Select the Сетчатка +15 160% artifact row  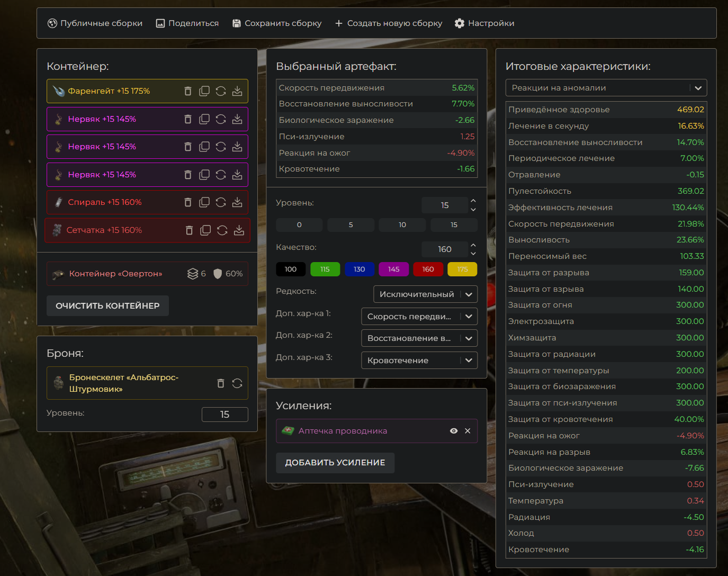pos(148,230)
